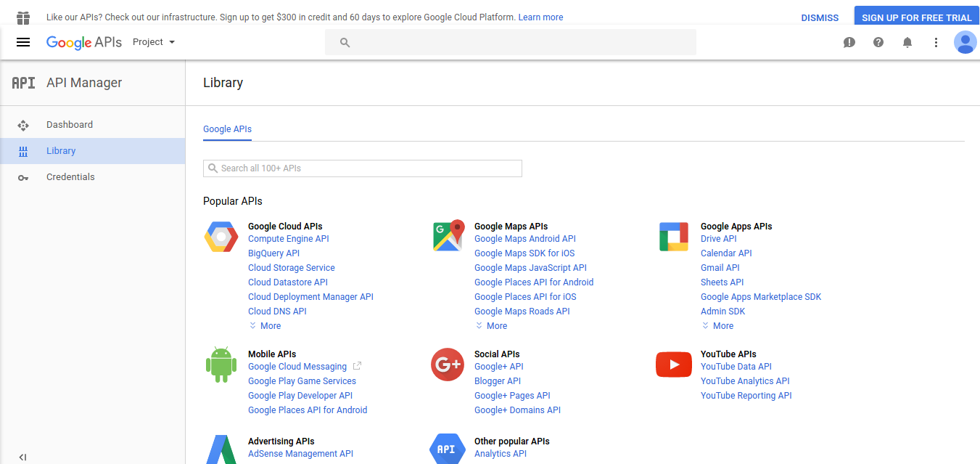Open the vertical three-dot options menu

pos(936,43)
